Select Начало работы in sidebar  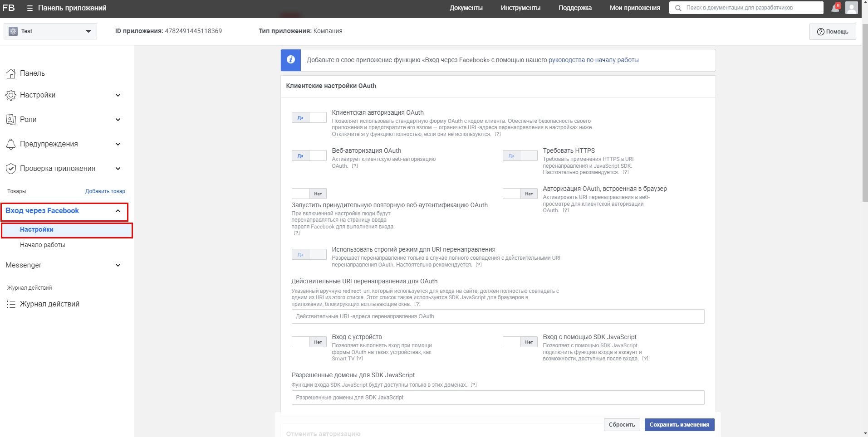click(x=43, y=245)
